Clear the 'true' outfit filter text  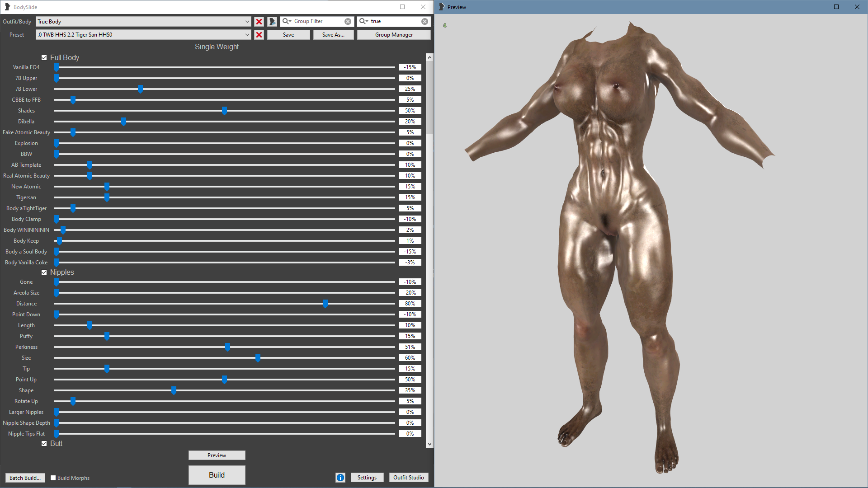pyautogui.click(x=425, y=21)
